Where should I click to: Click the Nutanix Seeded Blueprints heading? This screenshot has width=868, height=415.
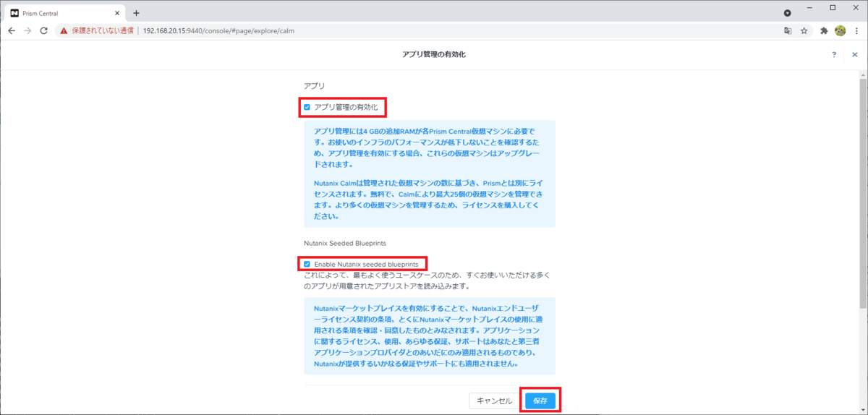coord(344,244)
